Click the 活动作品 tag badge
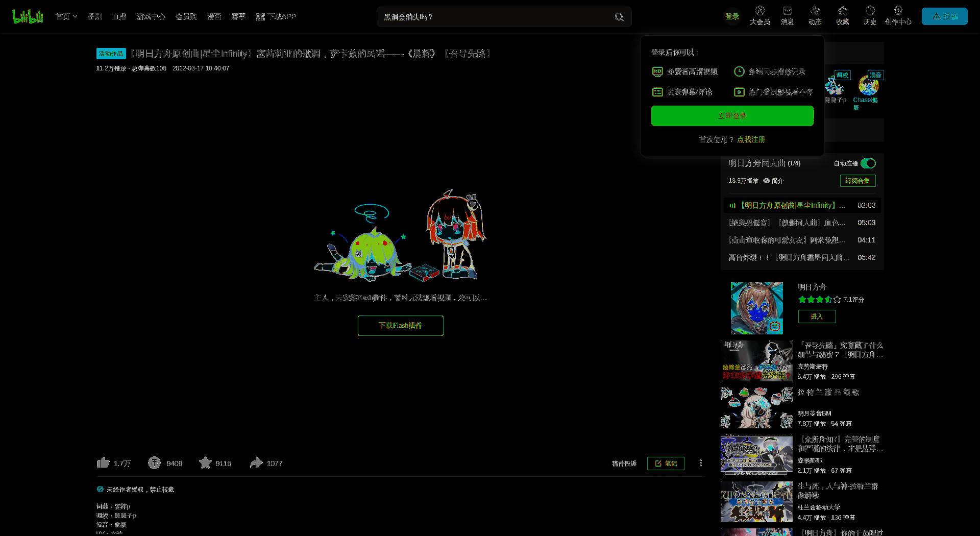The image size is (980, 536). pos(111,54)
